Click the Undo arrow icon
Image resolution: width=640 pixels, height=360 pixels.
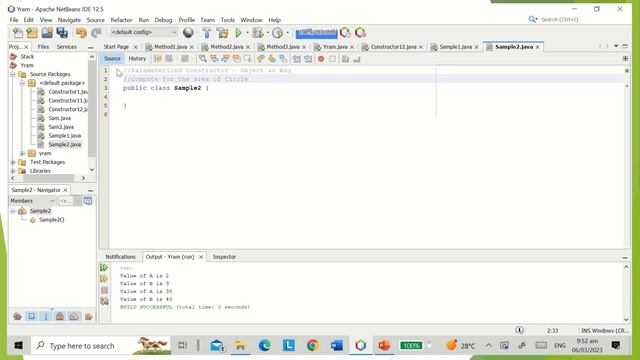(81, 33)
